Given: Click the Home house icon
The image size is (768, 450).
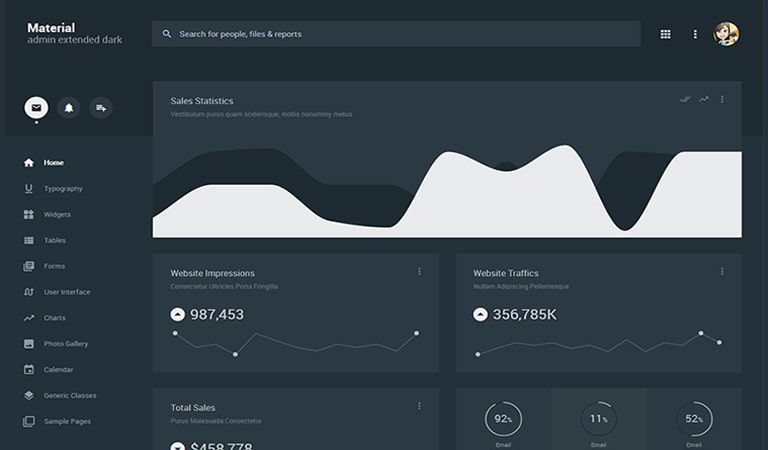Looking at the screenshot, I should coord(29,163).
